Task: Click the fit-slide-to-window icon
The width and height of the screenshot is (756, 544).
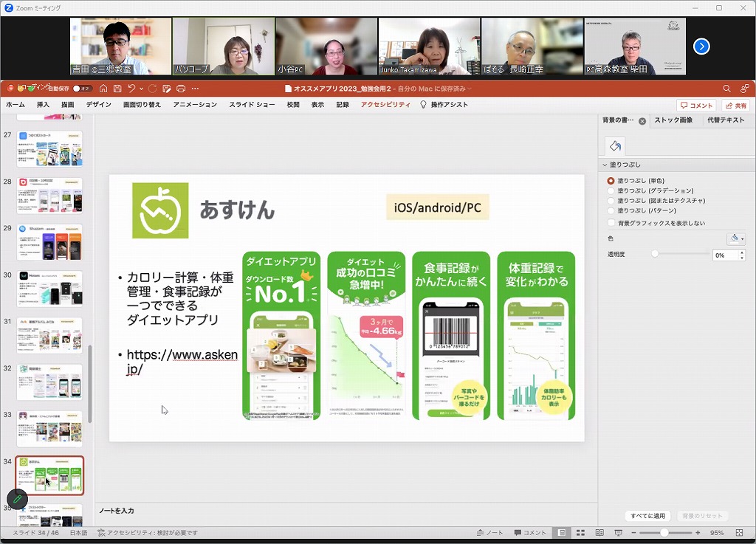Action: pyautogui.click(x=740, y=533)
